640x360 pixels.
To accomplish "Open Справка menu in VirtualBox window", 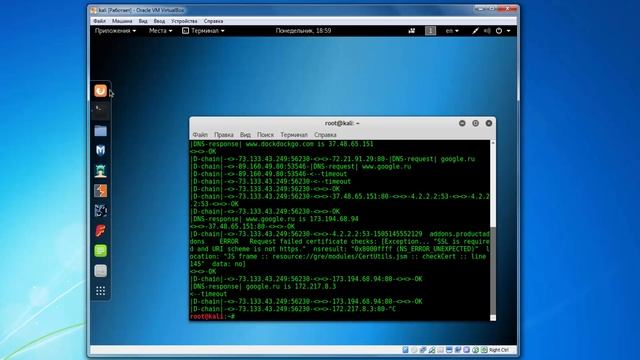I will pos(213,21).
